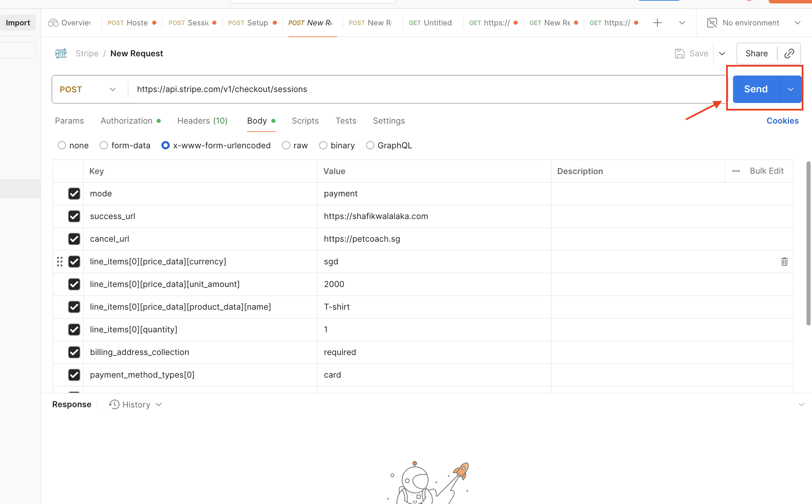
Task: Click the cancel_url value petcoach.sg
Action: (362, 239)
